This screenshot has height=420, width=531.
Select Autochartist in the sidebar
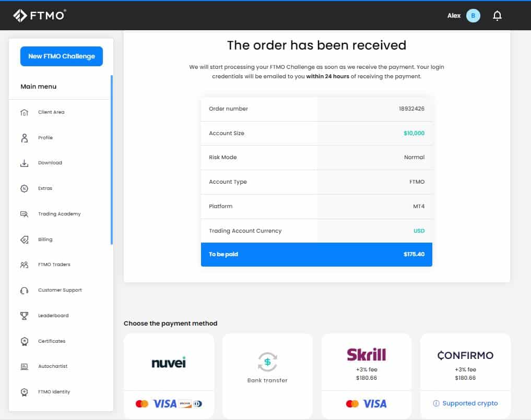(53, 366)
